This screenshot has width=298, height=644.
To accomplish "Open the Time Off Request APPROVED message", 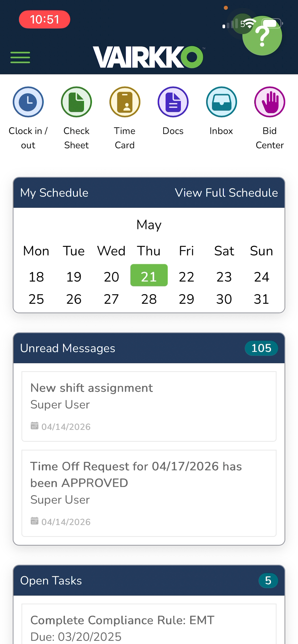I will [149, 493].
